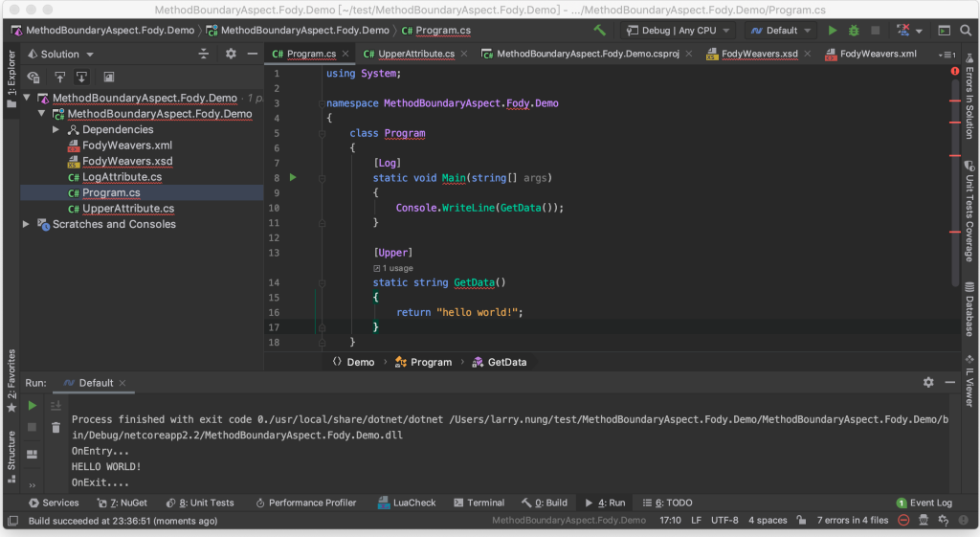Collapse the MethodBoundaryAspect.Fody.Demo project node
980x537 pixels.
click(41, 114)
